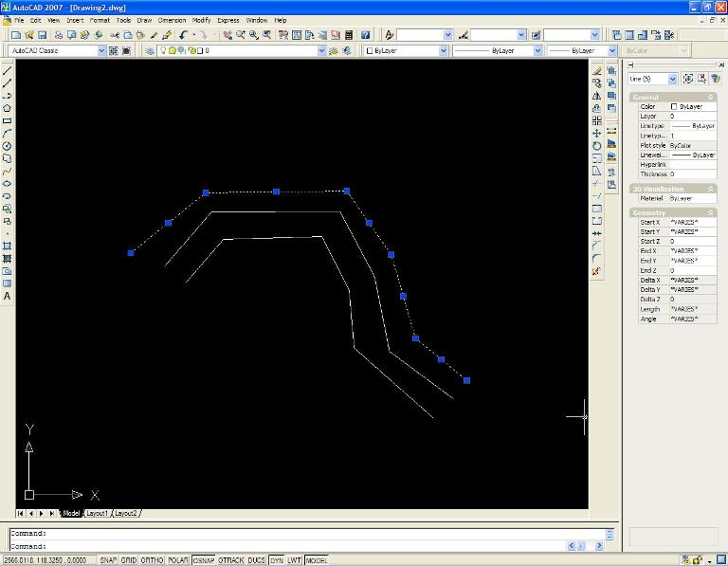Click the MODEL button in status bar
This screenshot has width=728, height=566.
[x=317, y=560]
